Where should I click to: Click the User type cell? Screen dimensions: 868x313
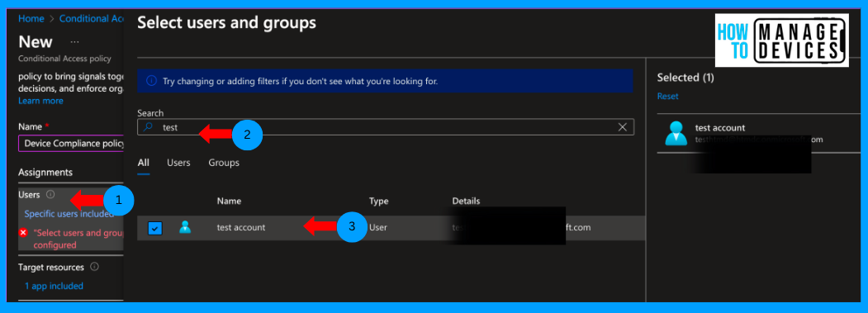377,227
